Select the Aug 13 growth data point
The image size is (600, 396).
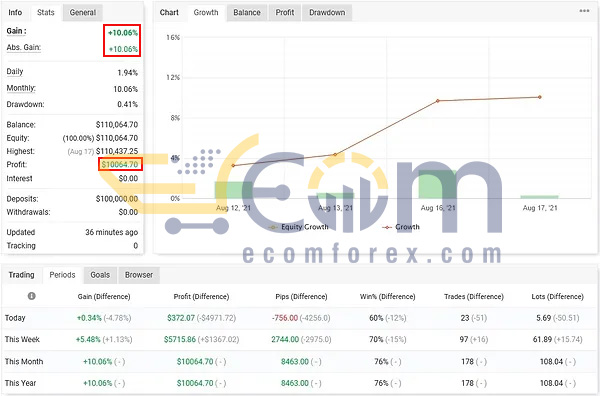335,155
